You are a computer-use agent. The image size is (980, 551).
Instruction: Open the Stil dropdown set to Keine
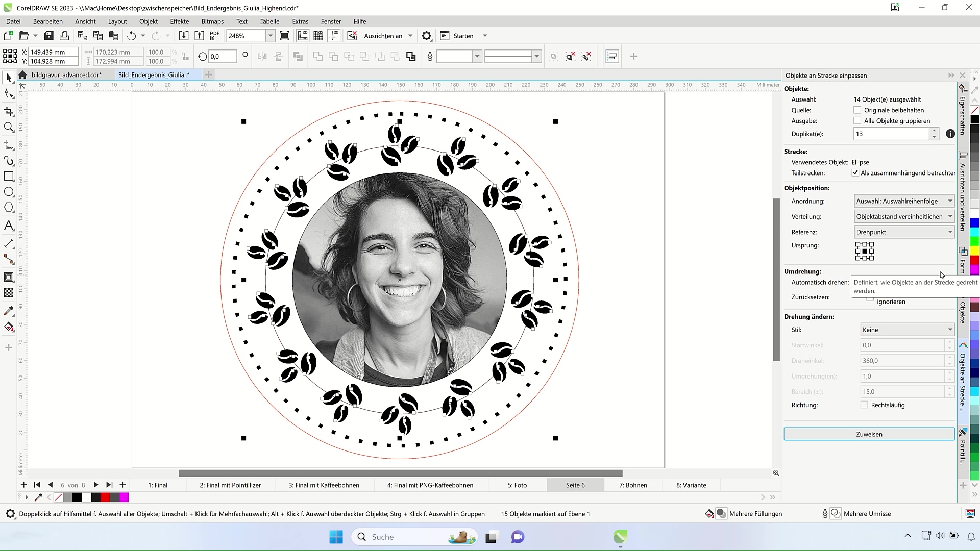pos(907,330)
